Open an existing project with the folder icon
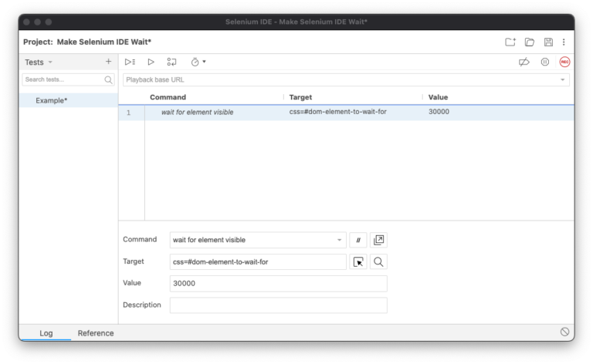This screenshot has height=364, width=593. coord(530,42)
